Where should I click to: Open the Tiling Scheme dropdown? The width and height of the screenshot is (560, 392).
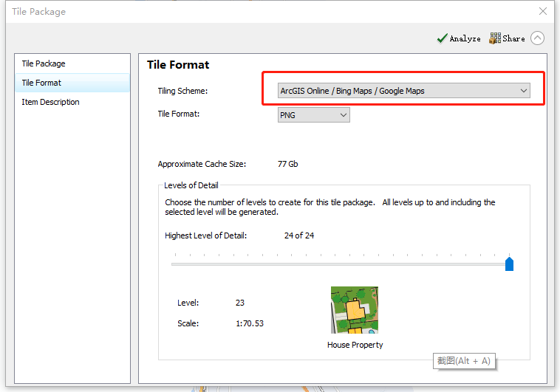click(403, 91)
